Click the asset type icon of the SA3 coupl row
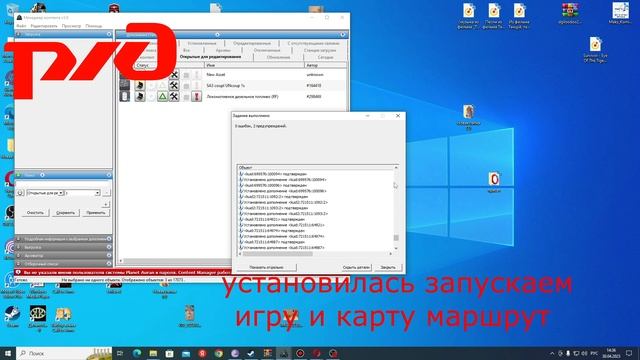The width and height of the screenshot is (640, 360). [124, 85]
